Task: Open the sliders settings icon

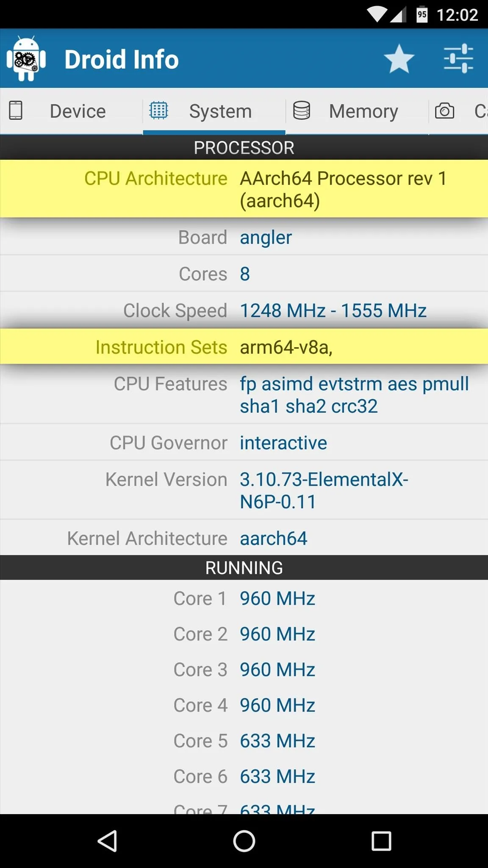Action: pyautogui.click(x=458, y=58)
